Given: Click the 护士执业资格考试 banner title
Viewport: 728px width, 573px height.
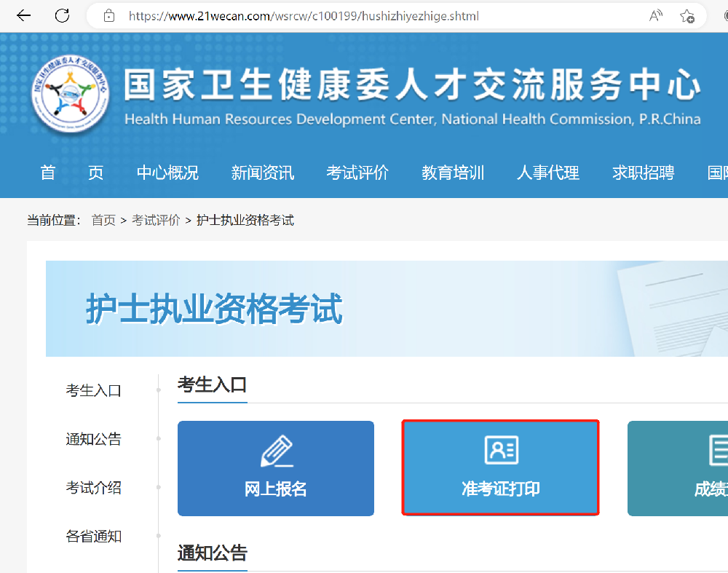Looking at the screenshot, I should coord(215,309).
